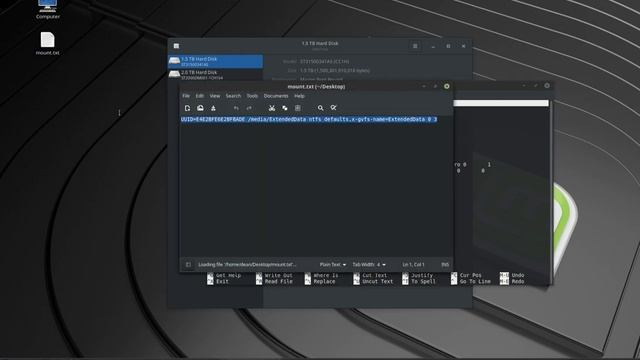
Task: Open the Search menu
Action: click(233, 96)
